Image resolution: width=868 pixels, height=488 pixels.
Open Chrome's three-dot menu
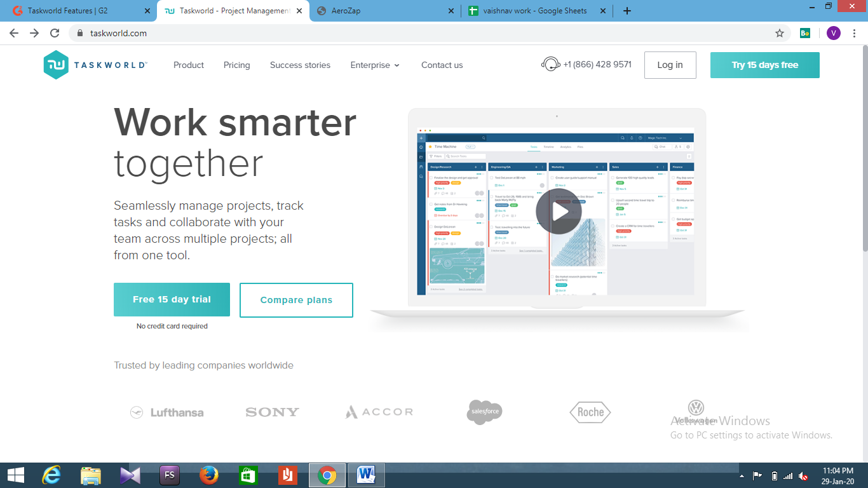coord(855,33)
